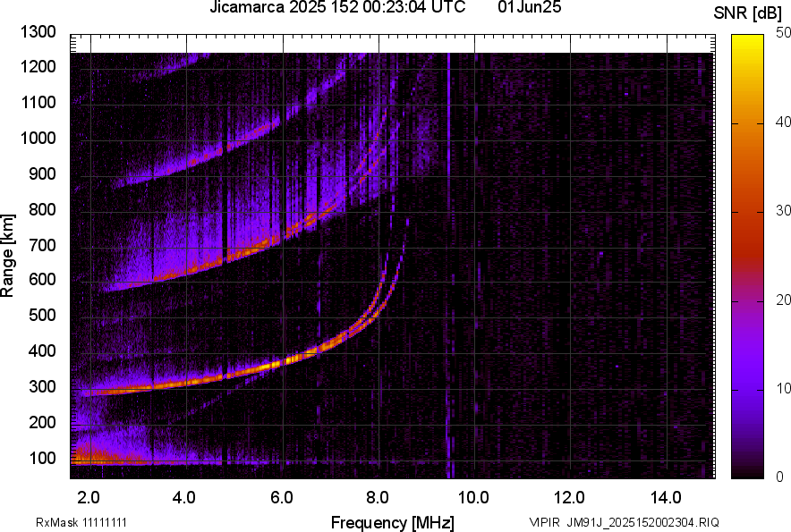Click frequency tick label 4.0
This screenshot has width=791, height=532.
(x=184, y=498)
